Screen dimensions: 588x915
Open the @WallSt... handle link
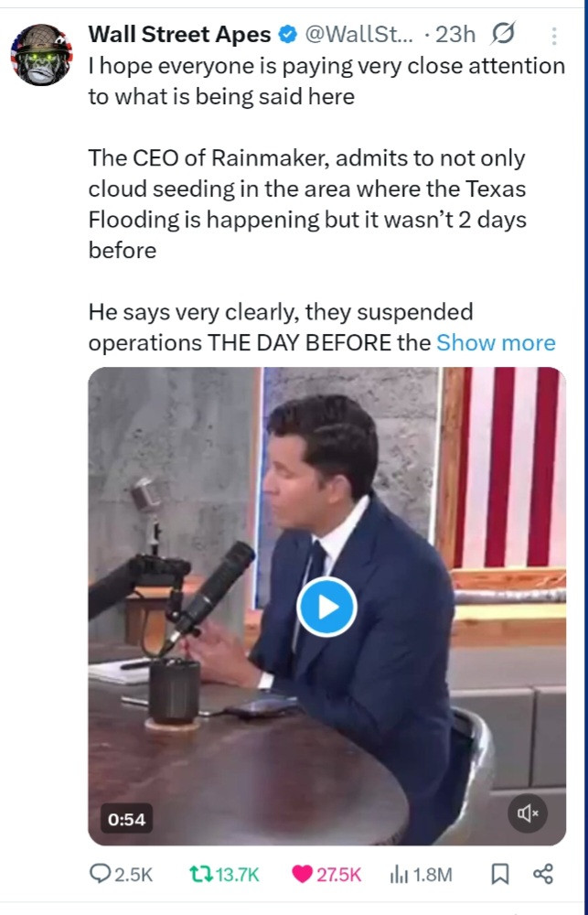[x=358, y=35]
